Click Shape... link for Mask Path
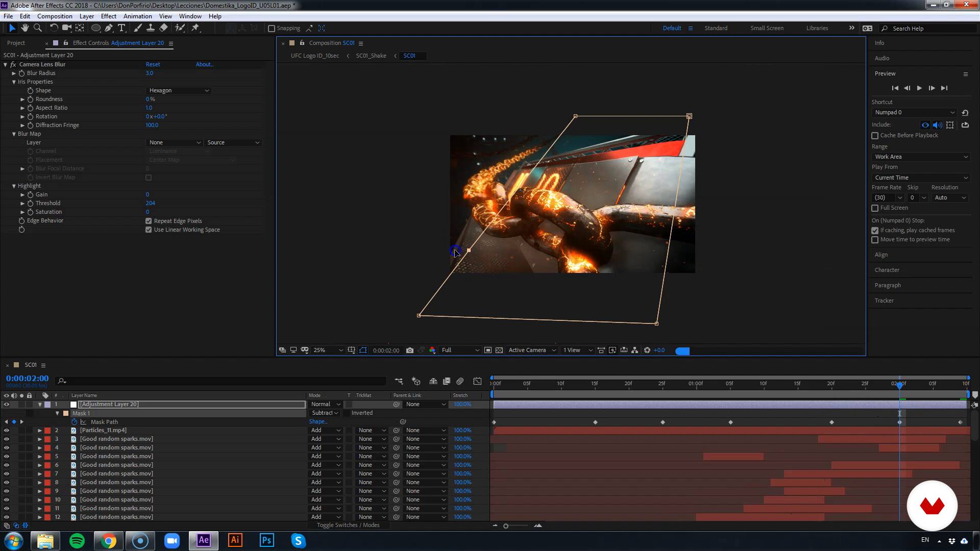This screenshot has width=980, height=551. click(x=318, y=422)
